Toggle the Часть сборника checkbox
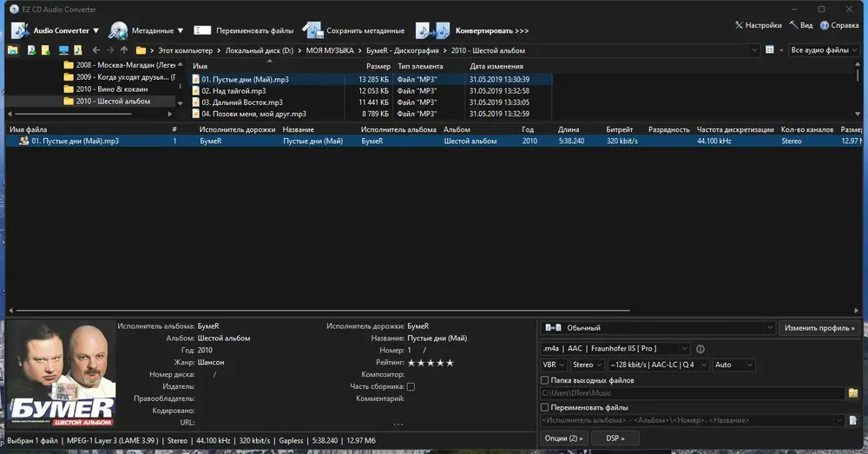 pyautogui.click(x=411, y=386)
